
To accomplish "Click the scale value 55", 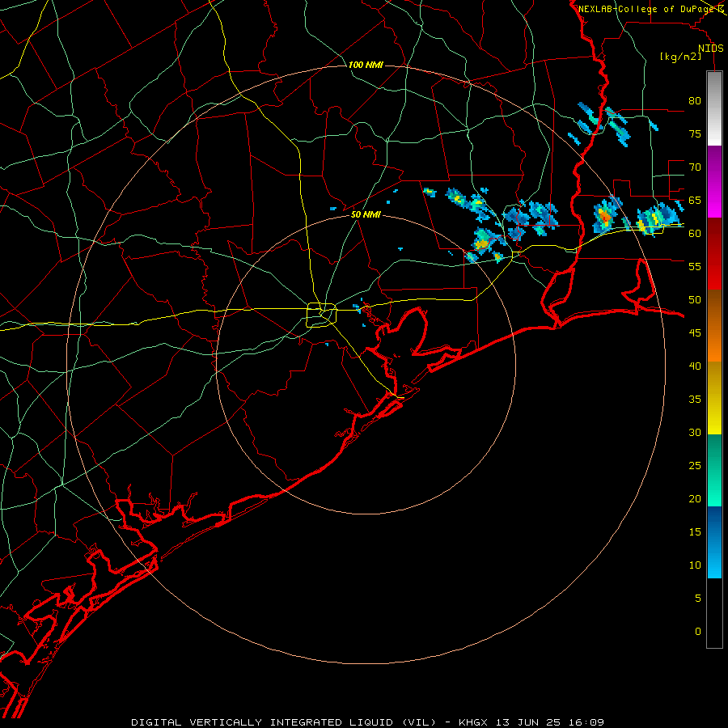I will click(x=695, y=266).
